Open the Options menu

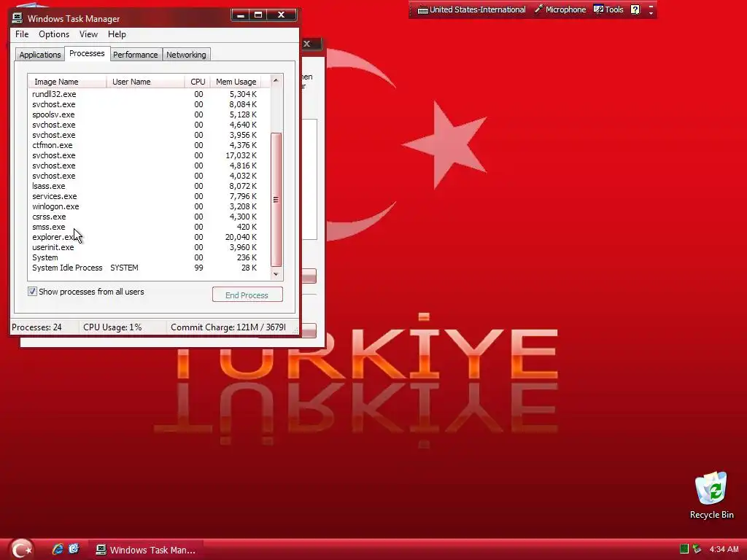coord(54,34)
